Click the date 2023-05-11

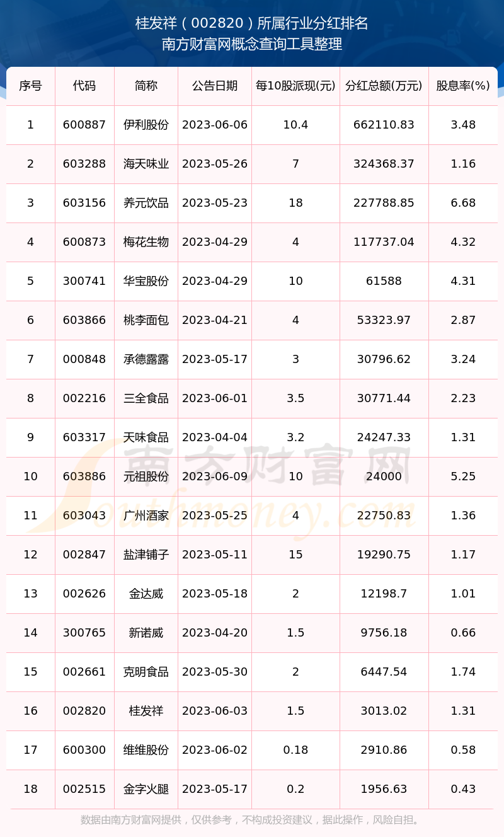[x=215, y=555]
